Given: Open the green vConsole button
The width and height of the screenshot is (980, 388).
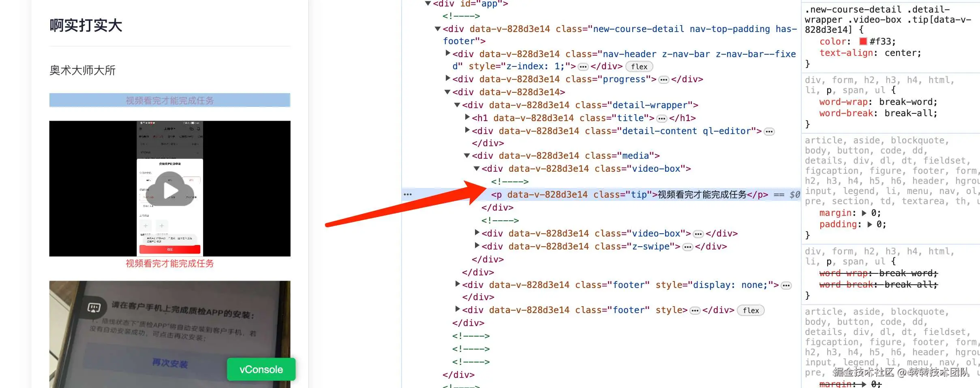Looking at the screenshot, I should pos(261,369).
